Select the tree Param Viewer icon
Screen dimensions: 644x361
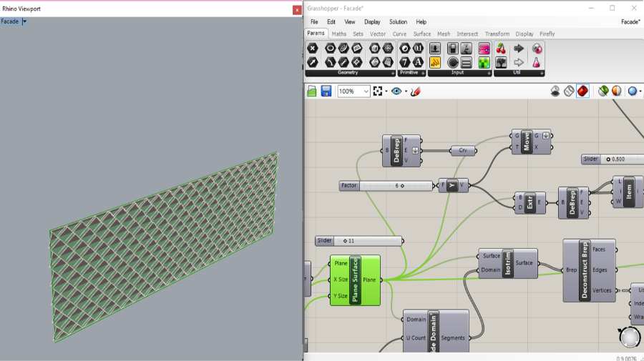(501, 62)
